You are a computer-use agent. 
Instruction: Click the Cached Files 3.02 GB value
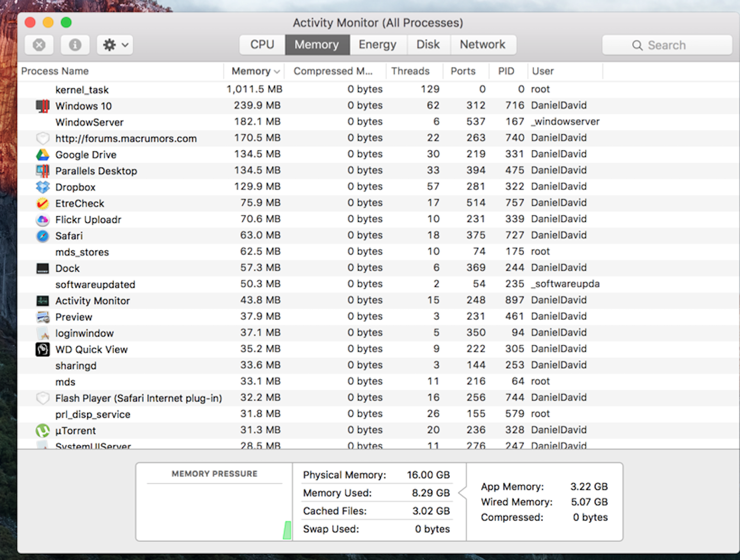pyautogui.click(x=431, y=511)
